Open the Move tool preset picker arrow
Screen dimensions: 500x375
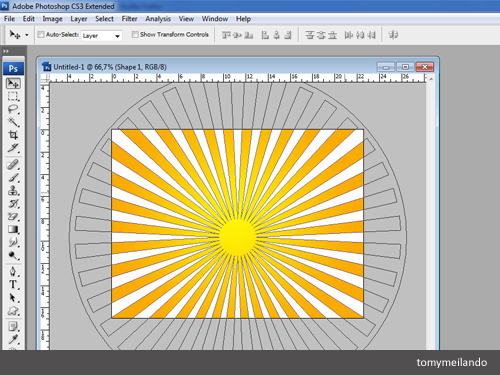[x=27, y=35]
